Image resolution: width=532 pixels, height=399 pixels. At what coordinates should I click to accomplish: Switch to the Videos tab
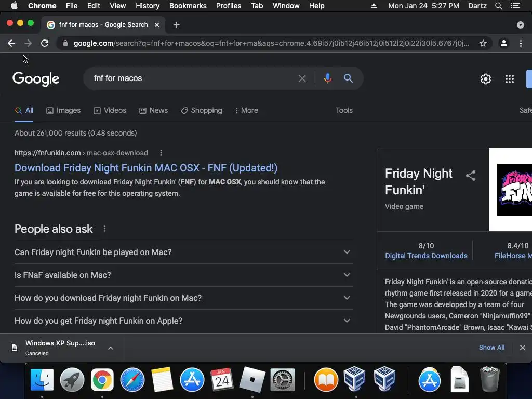tap(110, 110)
